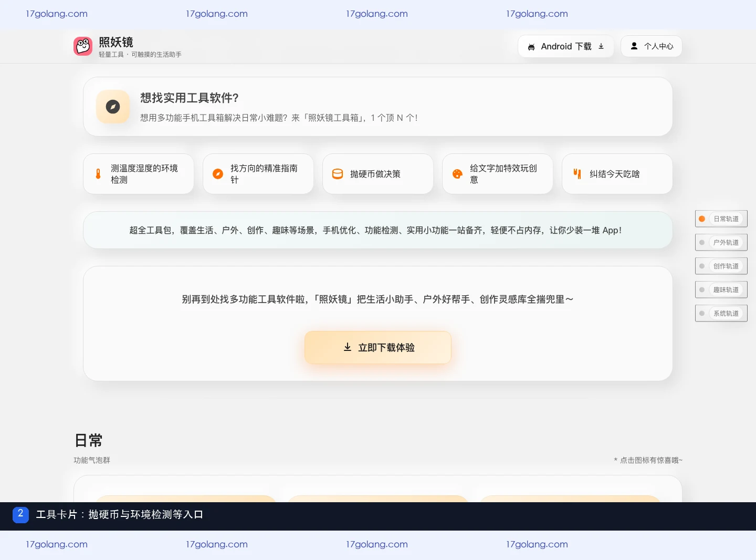
Task: Open 抛硬币做决策 card
Action: pos(378,174)
